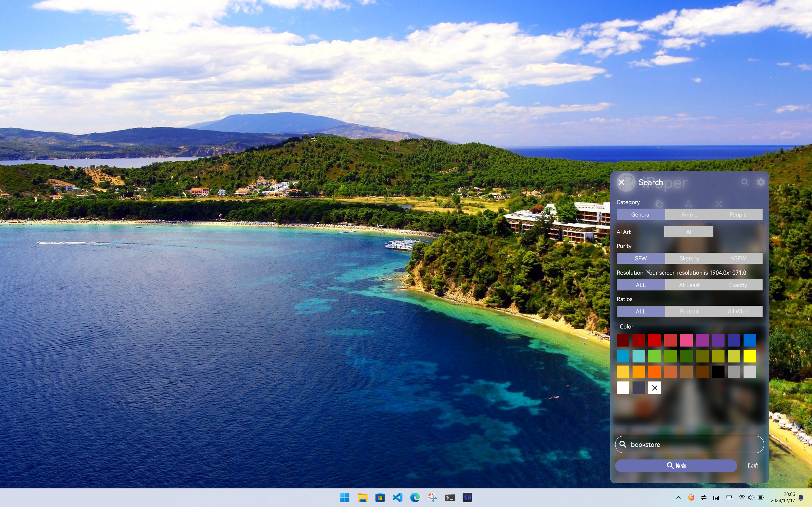Set ratio filter to Portrait
The image size is (812, 507).
click(x=689, y=311)
